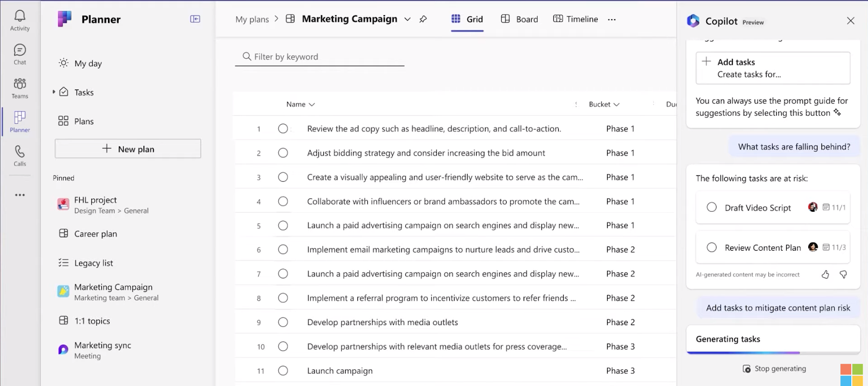This screenshot has width=868, height=386.
Task: Mark Draft Video Script task complete
Action: 712,207
